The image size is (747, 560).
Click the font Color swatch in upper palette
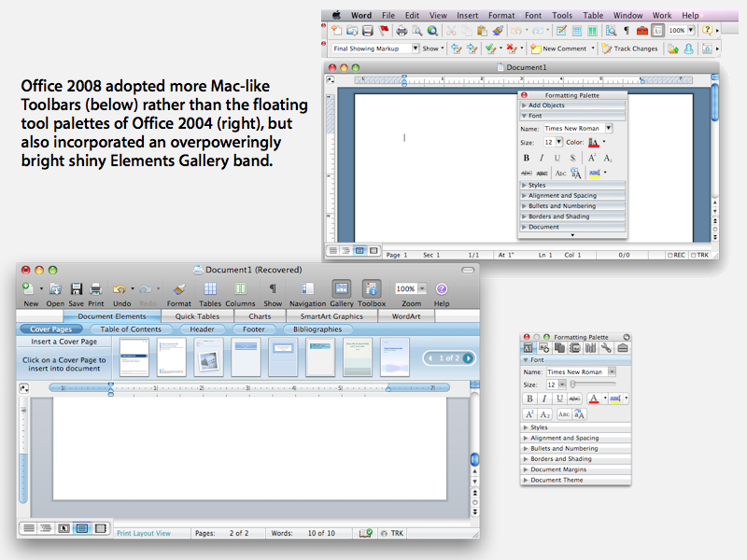[x=593, y=142]
